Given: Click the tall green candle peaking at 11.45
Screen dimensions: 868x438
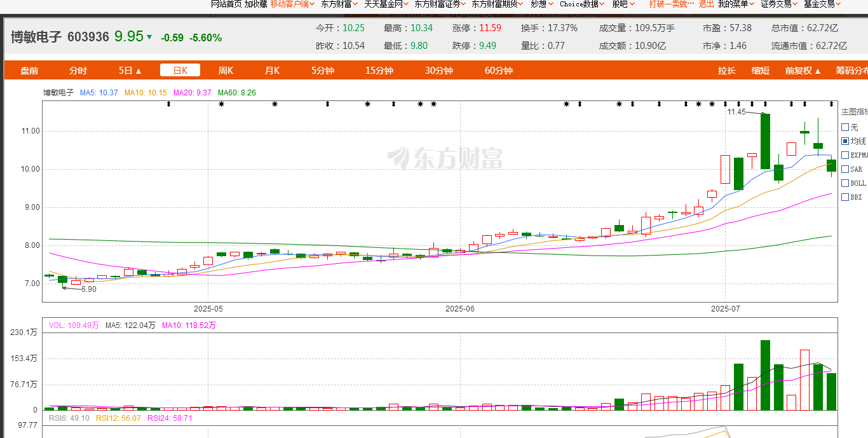Looking at the screenshot, I should [765, 141].
